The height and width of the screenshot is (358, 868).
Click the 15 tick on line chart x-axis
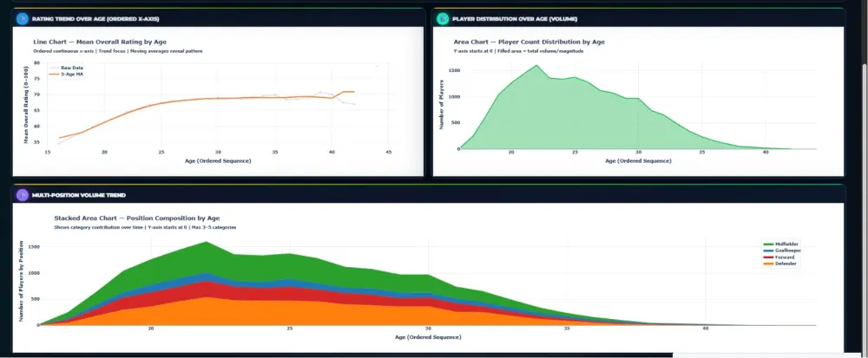(48, 152)
